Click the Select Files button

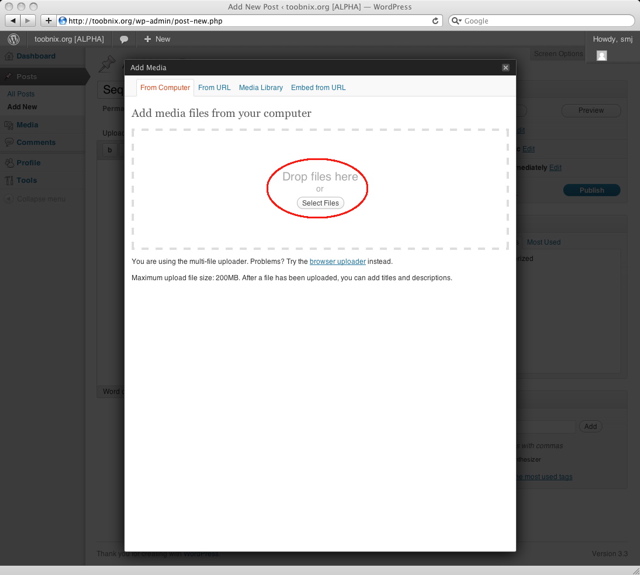(x=320, y=203)
